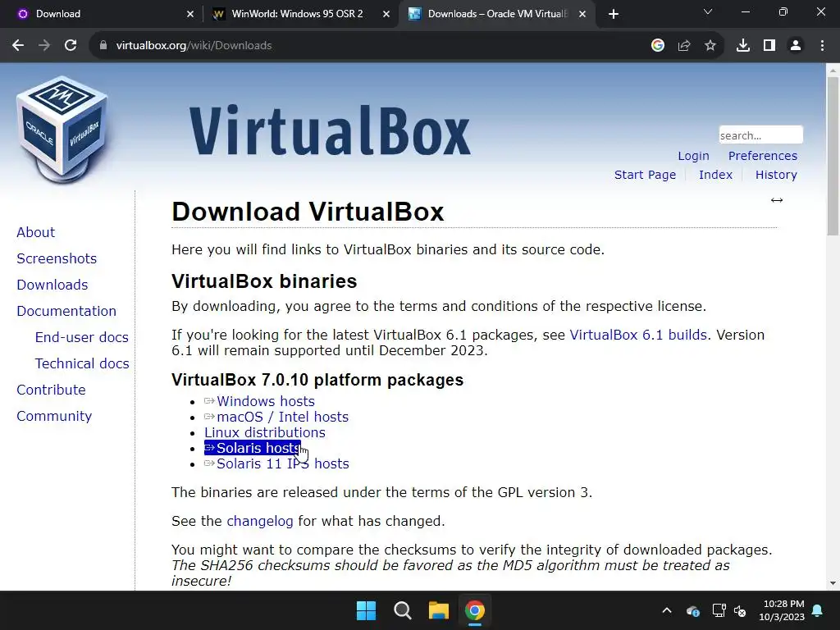Click the address bar URL
The image size is (840, 630).
coord(194,46)
